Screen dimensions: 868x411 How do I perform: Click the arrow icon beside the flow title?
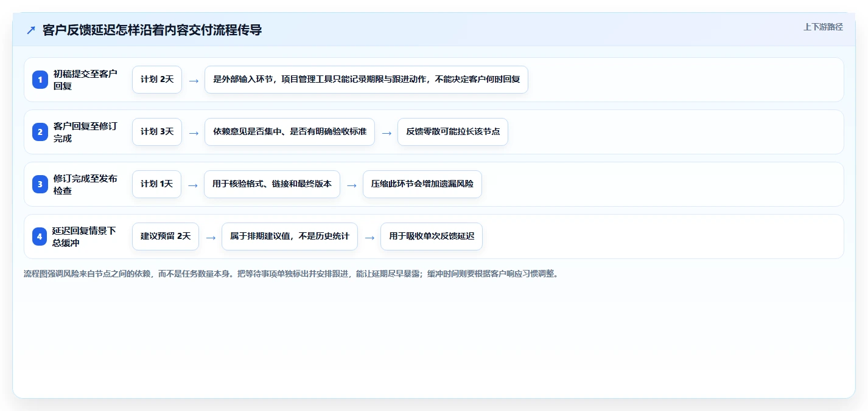30,30
